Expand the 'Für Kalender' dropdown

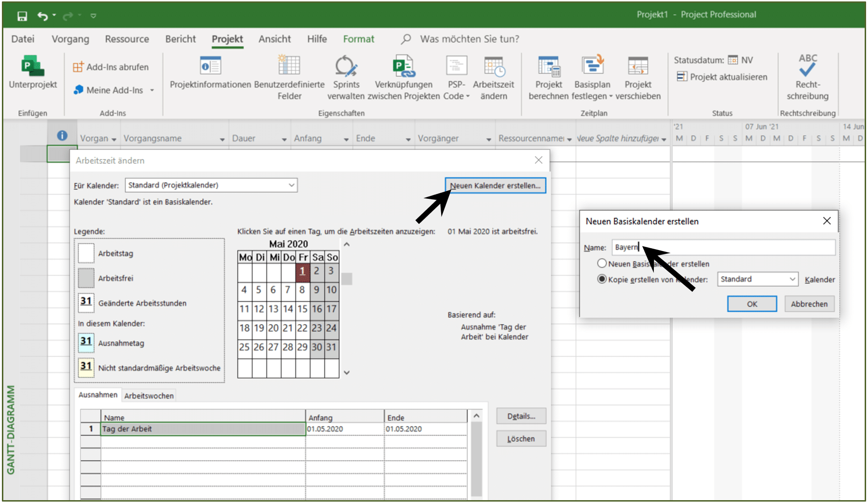coord(292,185)
